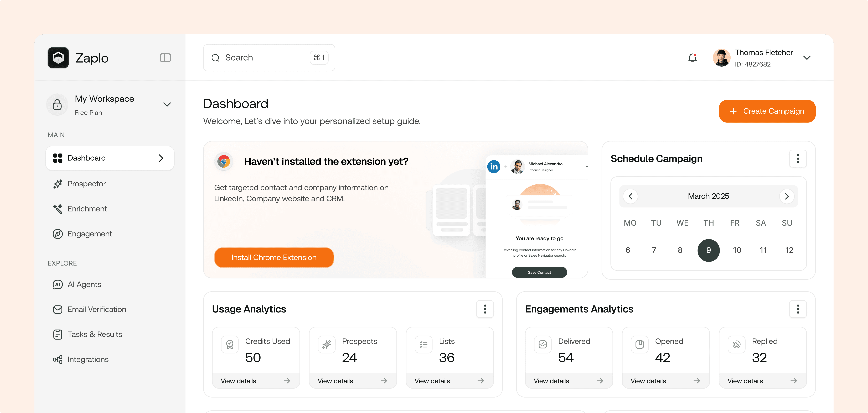Select March 11 in calendar
This screenshot has width=868, height=413.
tap(763, 250)
